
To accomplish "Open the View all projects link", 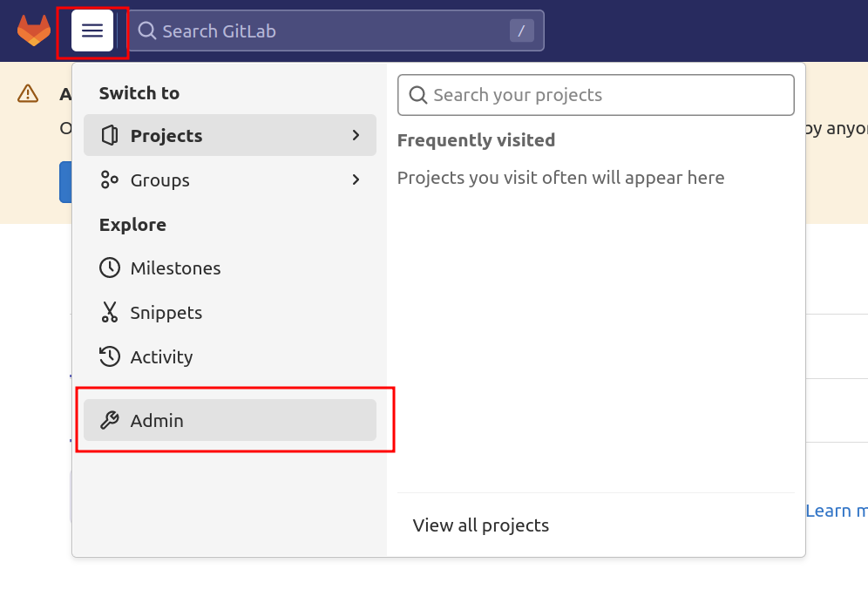I will (x=481, y=525).
